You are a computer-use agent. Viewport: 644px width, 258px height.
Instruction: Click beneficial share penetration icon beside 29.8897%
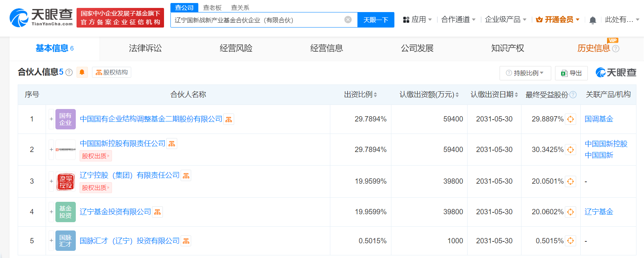pyautogui.click(x=570, y=119)
